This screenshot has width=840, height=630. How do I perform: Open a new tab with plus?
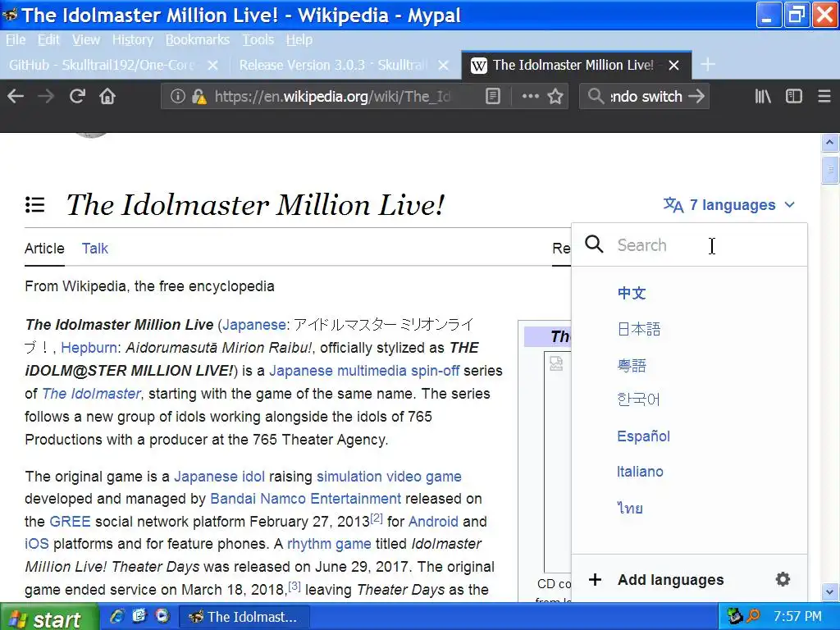coord(708,65)
